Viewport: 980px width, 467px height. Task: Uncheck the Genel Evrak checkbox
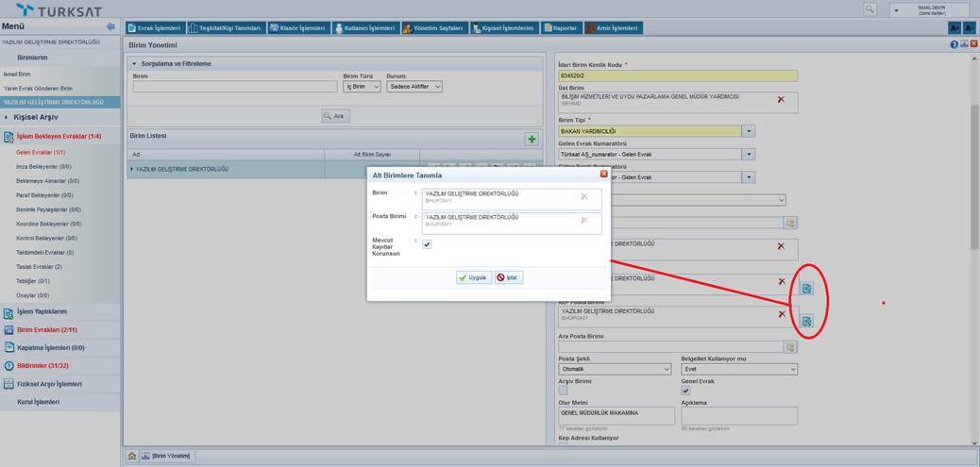[685, 391]
